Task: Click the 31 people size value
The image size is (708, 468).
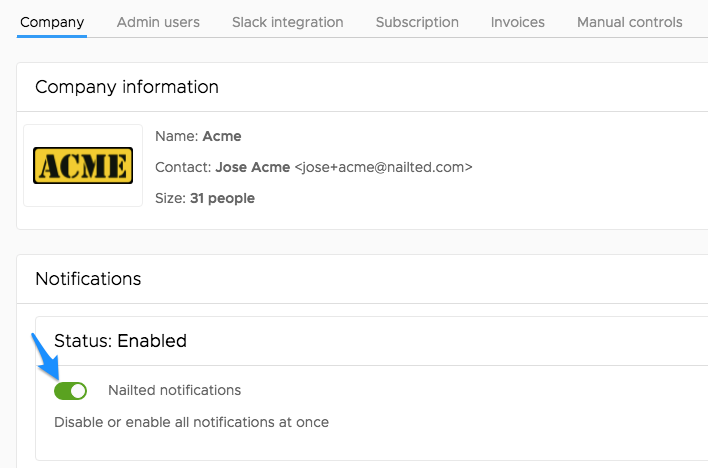Action: click(x=222, y=198)
